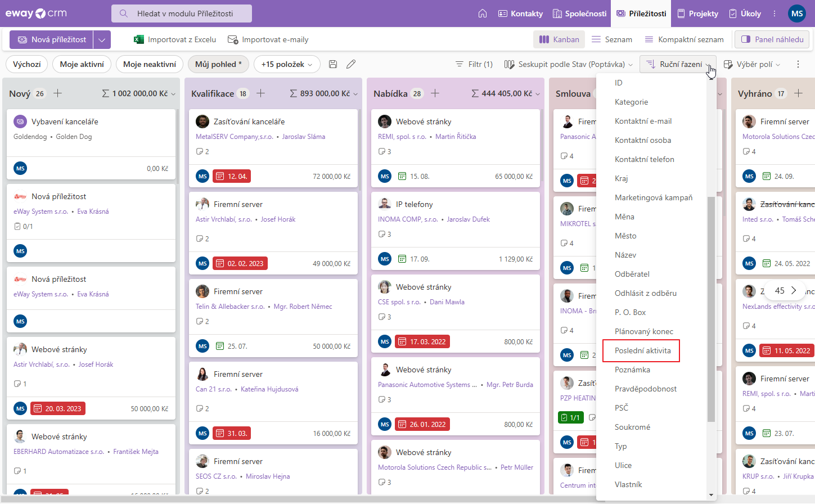This screenshot has height=504, width=815.
Task: Click the 02. 02. 2023 date badge
Action: (240, 263)
